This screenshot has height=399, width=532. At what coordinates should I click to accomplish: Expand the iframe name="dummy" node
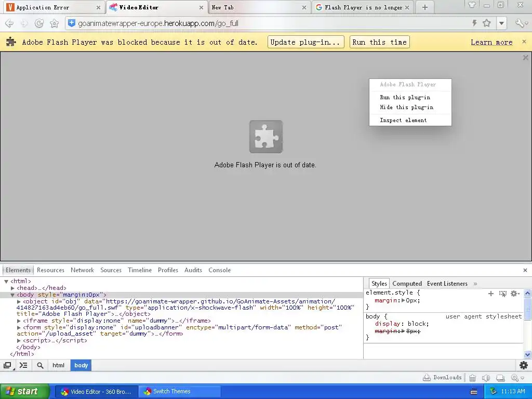pyautogui.click(x=19, y=321)
